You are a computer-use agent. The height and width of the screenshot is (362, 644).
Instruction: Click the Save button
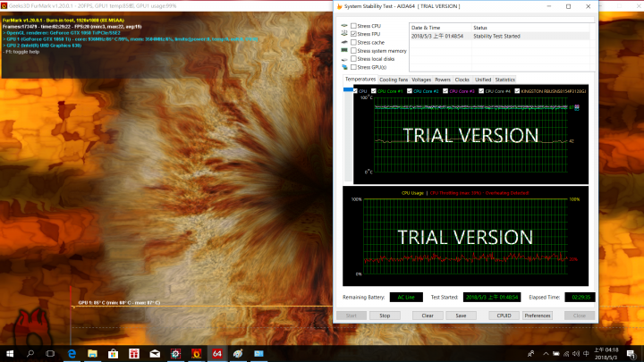click(x=461, y=316)
